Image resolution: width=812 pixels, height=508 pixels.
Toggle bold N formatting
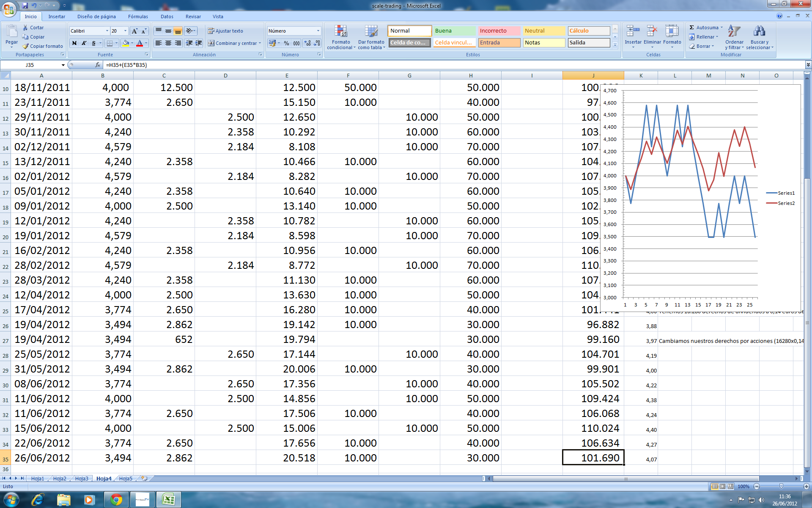[74, 43]
